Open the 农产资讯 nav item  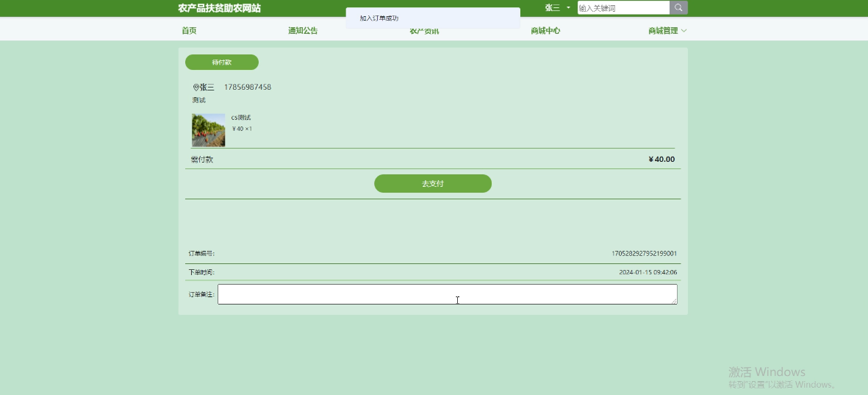(424, 30)
